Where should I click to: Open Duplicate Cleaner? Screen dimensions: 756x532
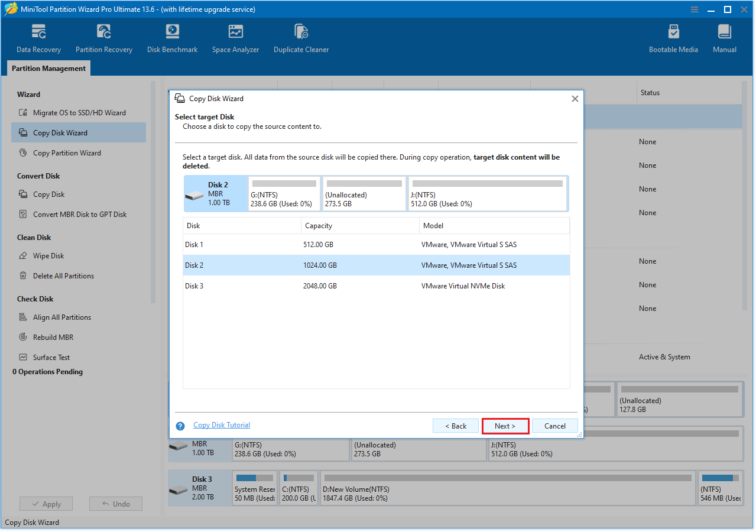tap(301, 39)
